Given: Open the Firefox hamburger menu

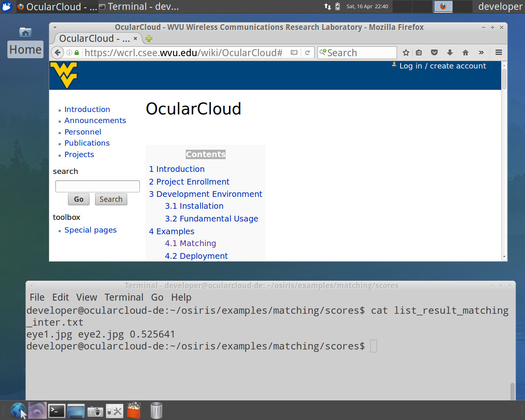Looking at the screenshot, I should pyautogui.click(x=499, y=52).
